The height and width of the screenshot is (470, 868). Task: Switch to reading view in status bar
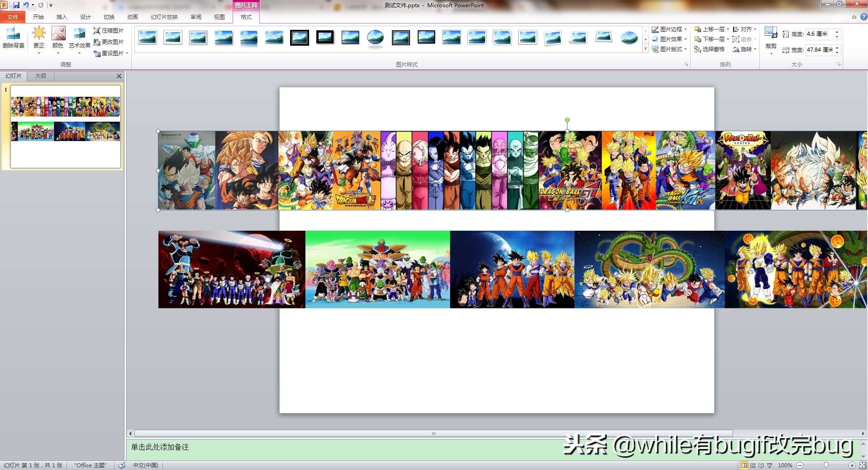click(761, 465)
